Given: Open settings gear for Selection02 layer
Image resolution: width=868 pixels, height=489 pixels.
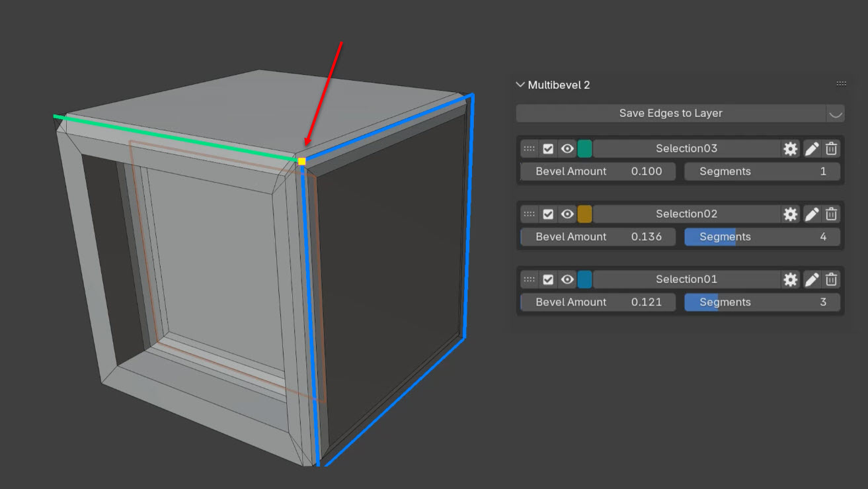Looking at the screenshot, I should coord(790,214).
